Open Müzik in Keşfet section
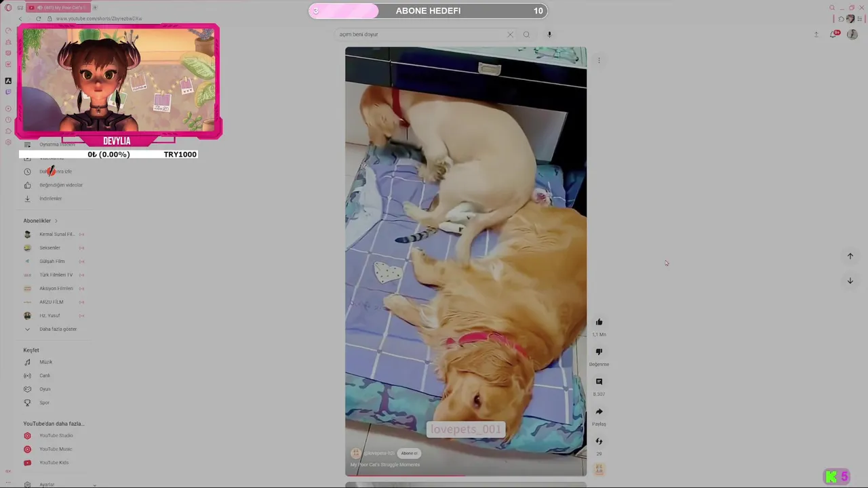 pyautogui.click(x=39, y=362)
